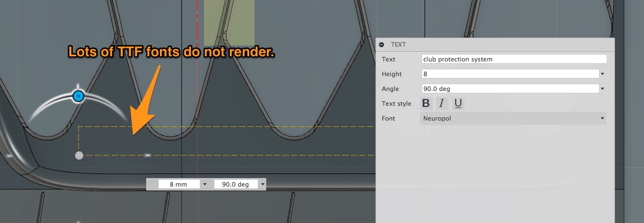Screen dimensions: 644x223
Task: Click the Angle field showing 90.0 deg
Action: click(510, 89)
